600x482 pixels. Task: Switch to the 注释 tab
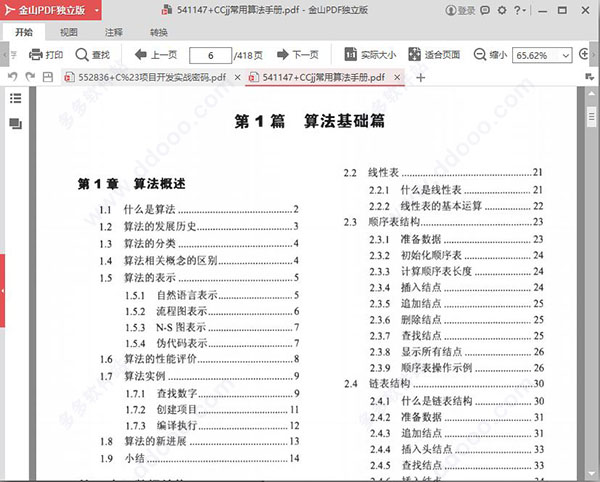point(114,33)
